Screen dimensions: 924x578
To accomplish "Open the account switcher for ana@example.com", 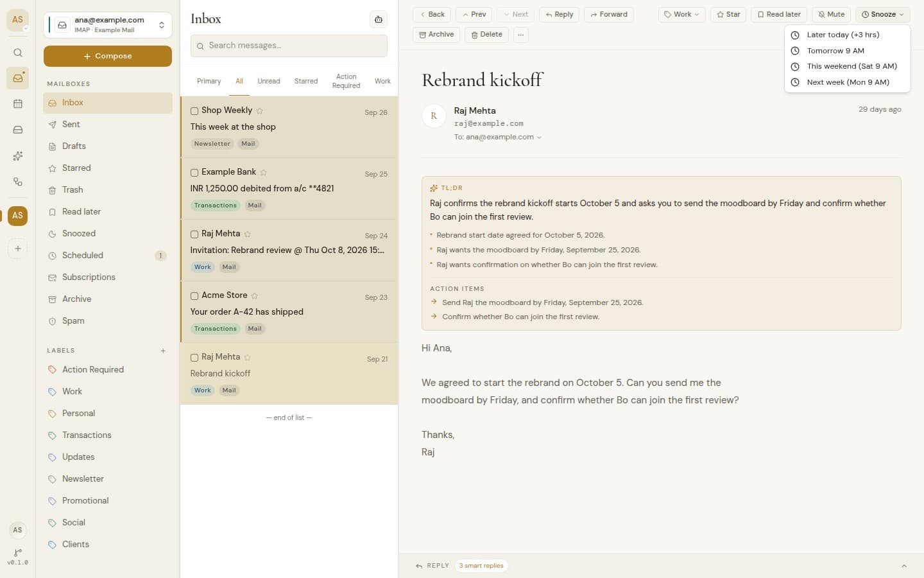I will 108,25.
